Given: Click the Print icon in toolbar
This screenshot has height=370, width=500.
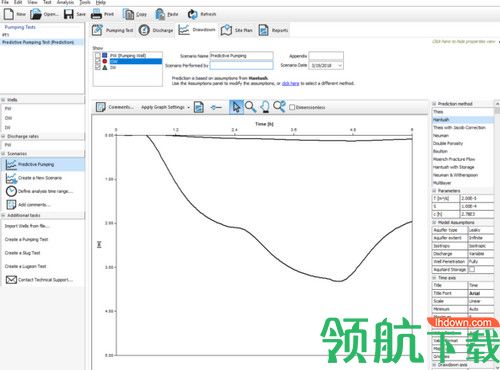Looking at the screenshot, I should coord(96,14).
